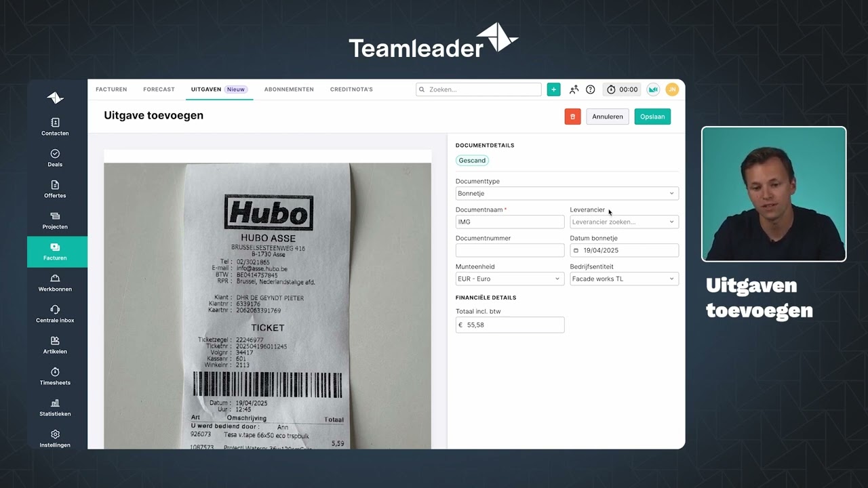The image size is (868, 488).
Task: Open Timesheets in the sidebar
Action: pos(56,376)
